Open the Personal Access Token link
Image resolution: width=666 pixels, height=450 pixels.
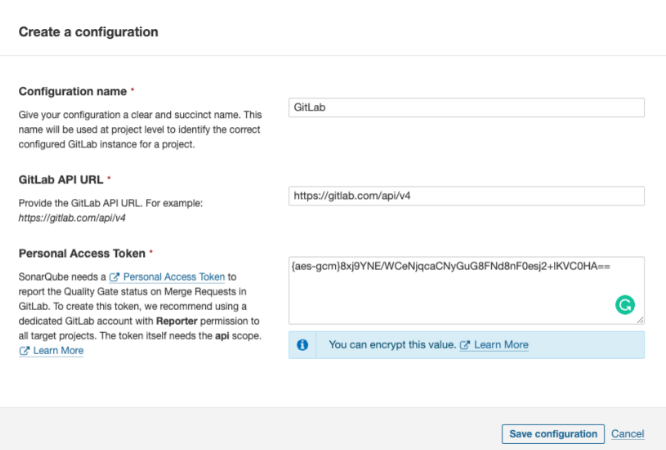(174, 277)
